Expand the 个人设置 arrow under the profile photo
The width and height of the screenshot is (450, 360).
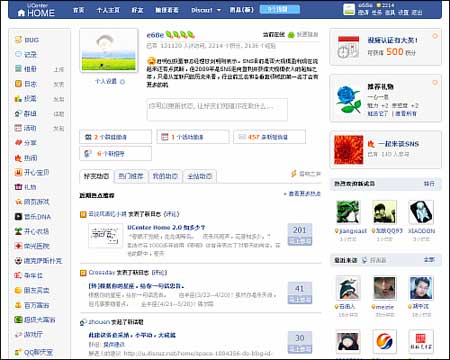coord(122,82)
